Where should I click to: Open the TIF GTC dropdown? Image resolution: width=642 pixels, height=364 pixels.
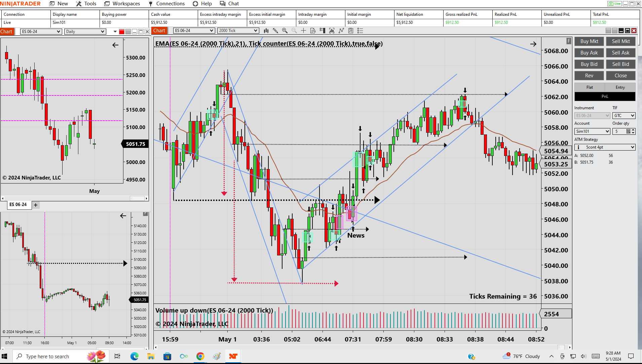pos(624,116)
